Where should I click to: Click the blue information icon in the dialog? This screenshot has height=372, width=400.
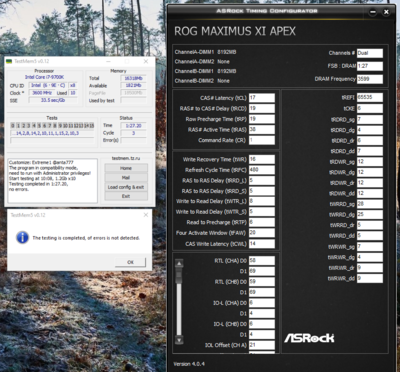click(22, 238)
